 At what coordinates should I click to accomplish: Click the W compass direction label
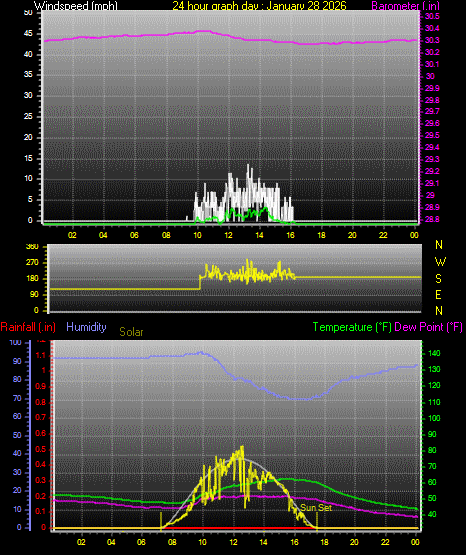[440, 262]
